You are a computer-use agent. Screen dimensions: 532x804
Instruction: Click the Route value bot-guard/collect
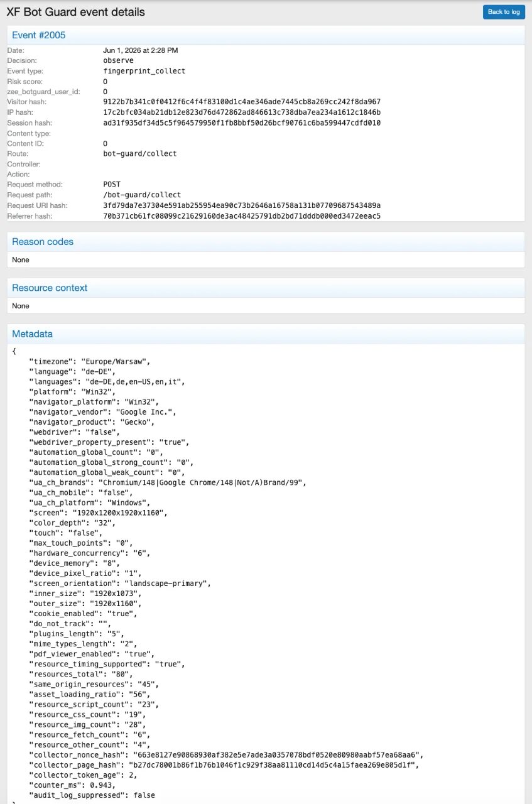coord(140,154)
